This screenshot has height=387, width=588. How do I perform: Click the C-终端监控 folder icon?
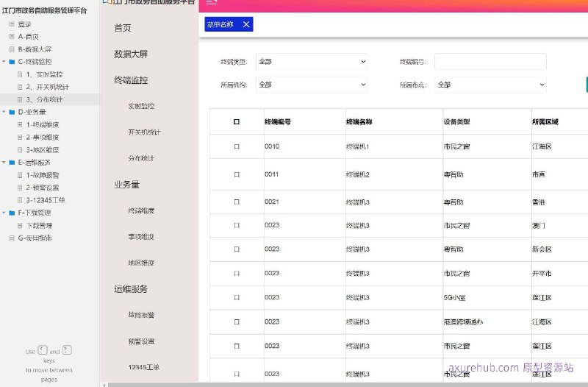tap(12, 62)
